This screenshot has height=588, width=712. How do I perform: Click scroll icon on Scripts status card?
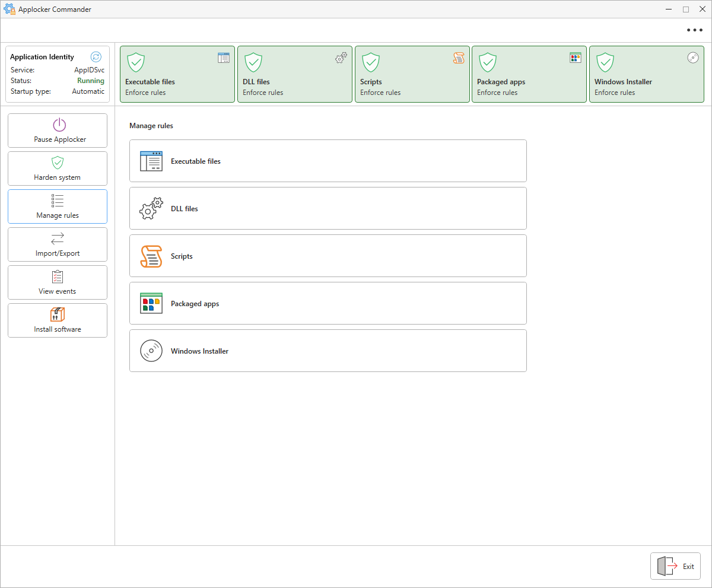pos(459,58)
